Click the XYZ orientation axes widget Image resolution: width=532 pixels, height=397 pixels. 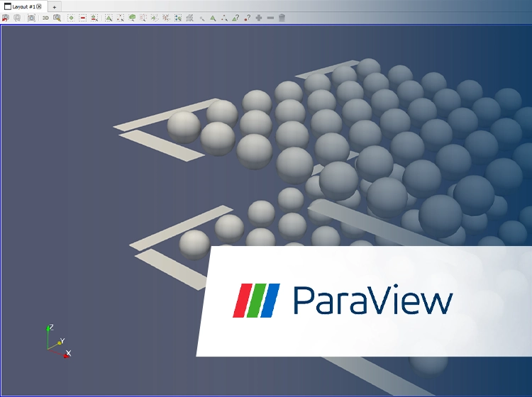point(55,342)
